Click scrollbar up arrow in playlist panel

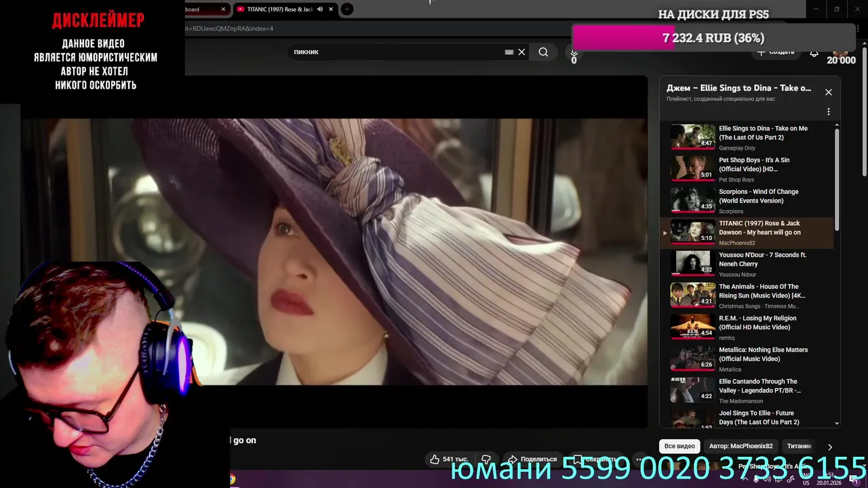pyautogui.click(x=836, y=125)
